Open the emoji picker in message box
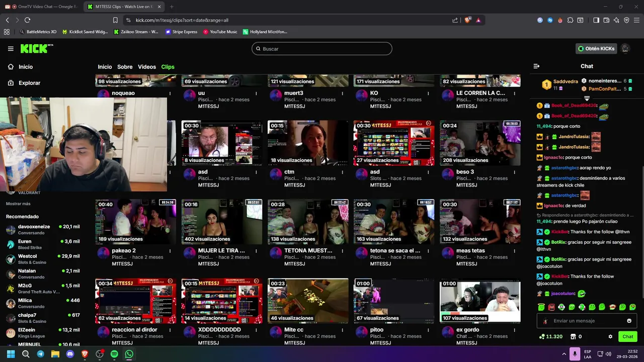Screen dimensions: 644x362 tap(629, 321)
